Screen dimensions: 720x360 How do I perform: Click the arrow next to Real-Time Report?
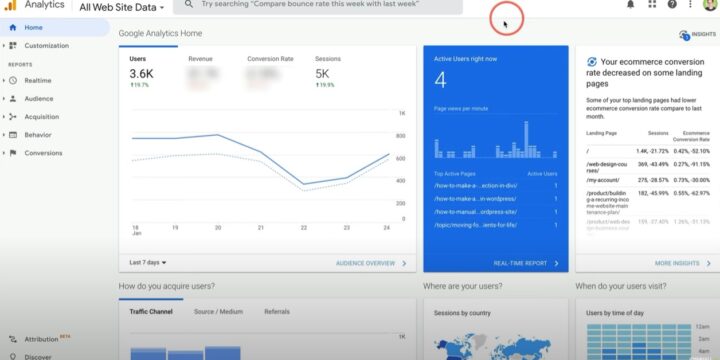pyautogui.click(x=557, y=264)
